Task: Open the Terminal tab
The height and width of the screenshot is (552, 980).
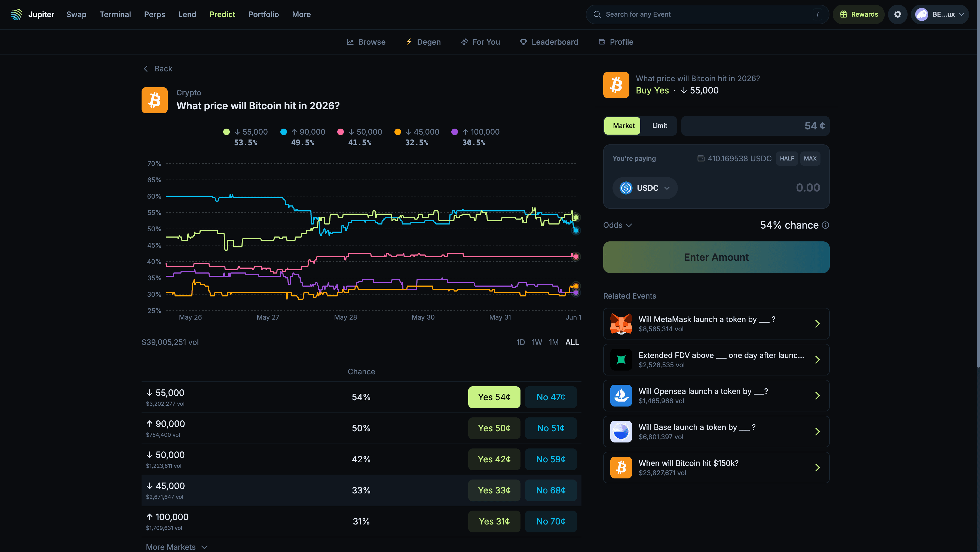Action: [x=115, y=14]
